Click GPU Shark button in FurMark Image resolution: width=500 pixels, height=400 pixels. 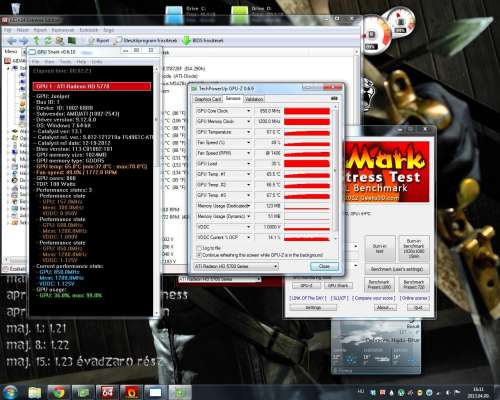point(338,286)
